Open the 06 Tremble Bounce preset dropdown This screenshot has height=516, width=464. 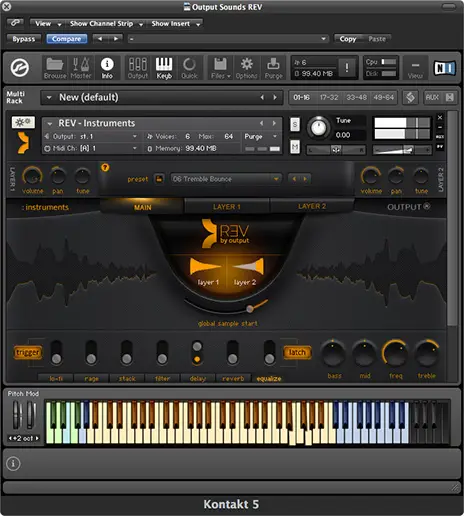coord(225,179)
